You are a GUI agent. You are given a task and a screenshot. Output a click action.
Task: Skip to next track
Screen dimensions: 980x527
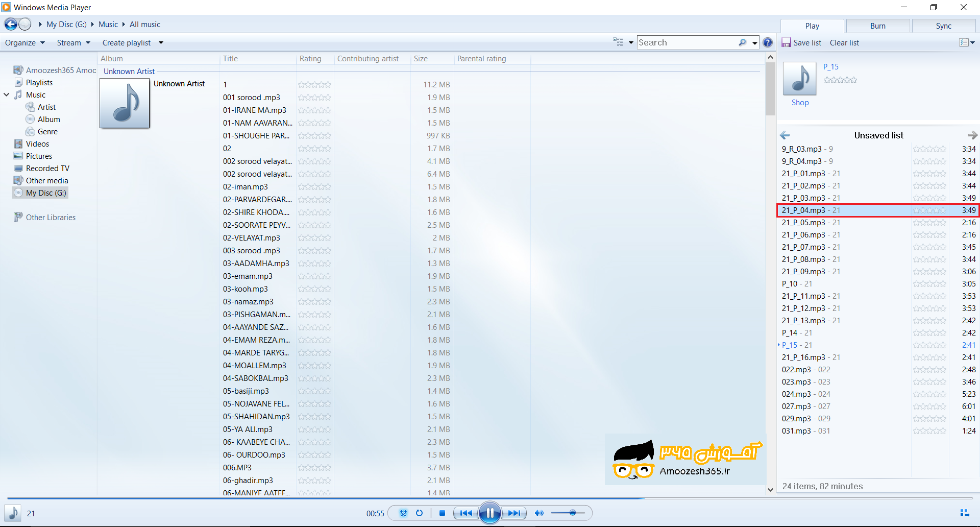tap(514, 513)
